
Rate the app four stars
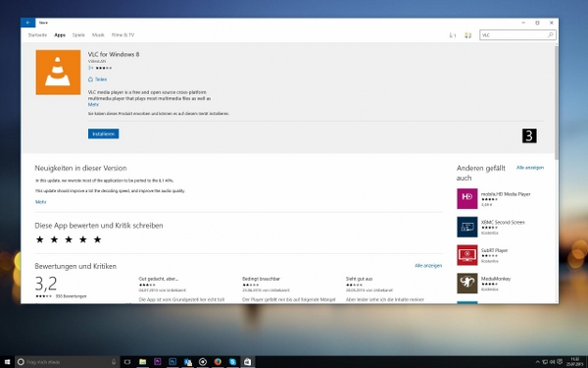click(x=83, y=239)
